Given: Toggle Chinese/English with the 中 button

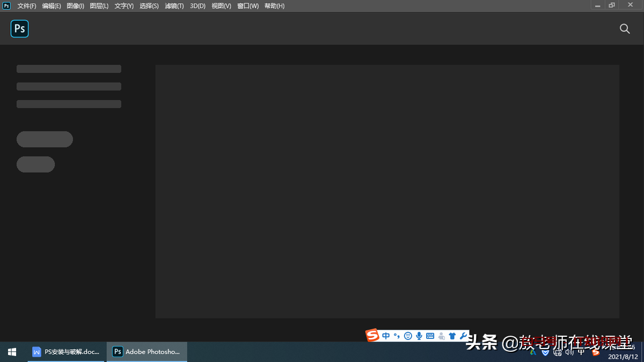Looking at the screenshot, I should [x=386, y=335].
